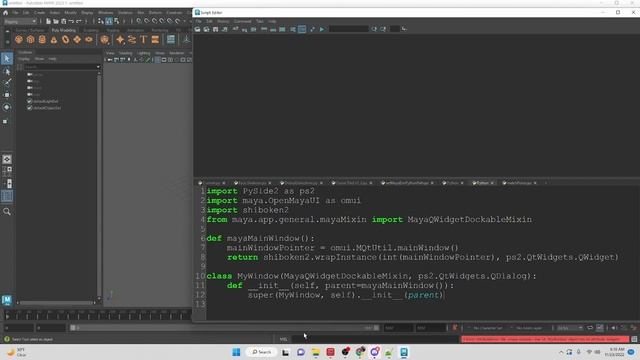Click red error message in status line
This screenshot has width=640, height=360.
[545, 339]
